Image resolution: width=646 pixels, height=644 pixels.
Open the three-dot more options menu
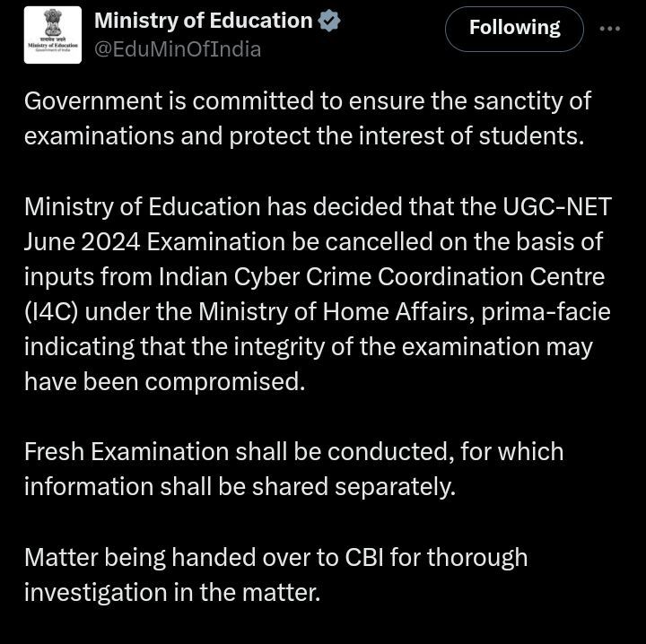point(610,29)
